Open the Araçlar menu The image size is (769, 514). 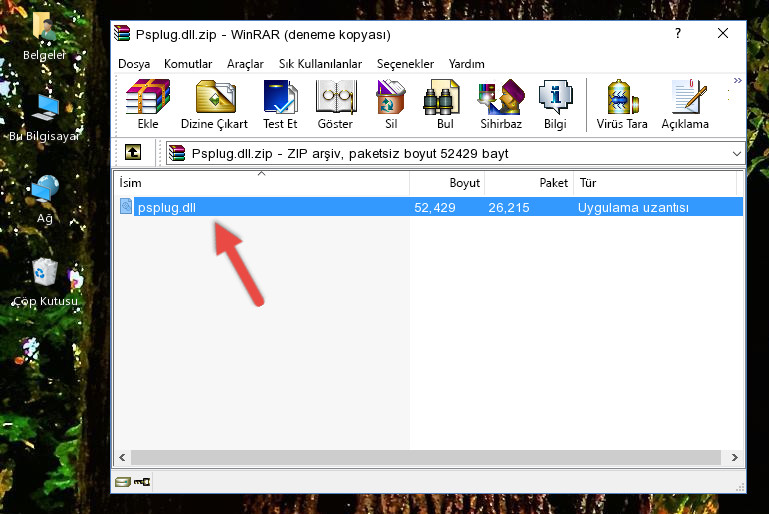[x=245, y=64]
